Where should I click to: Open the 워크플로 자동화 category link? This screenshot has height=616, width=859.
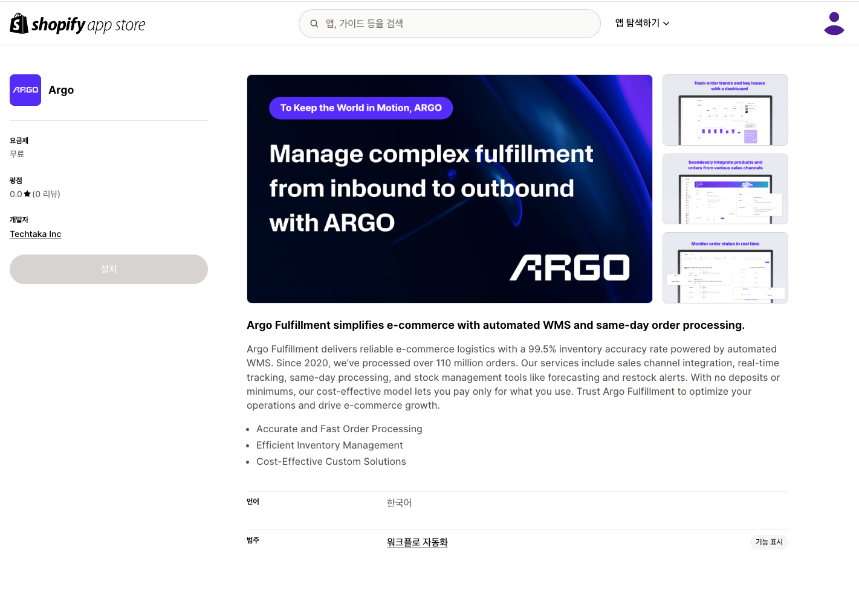pyautogui.click(x=417, y=542)
